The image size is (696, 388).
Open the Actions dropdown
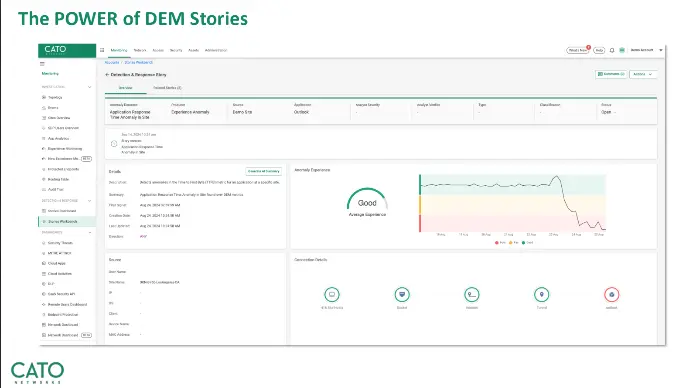coord(643,74)
